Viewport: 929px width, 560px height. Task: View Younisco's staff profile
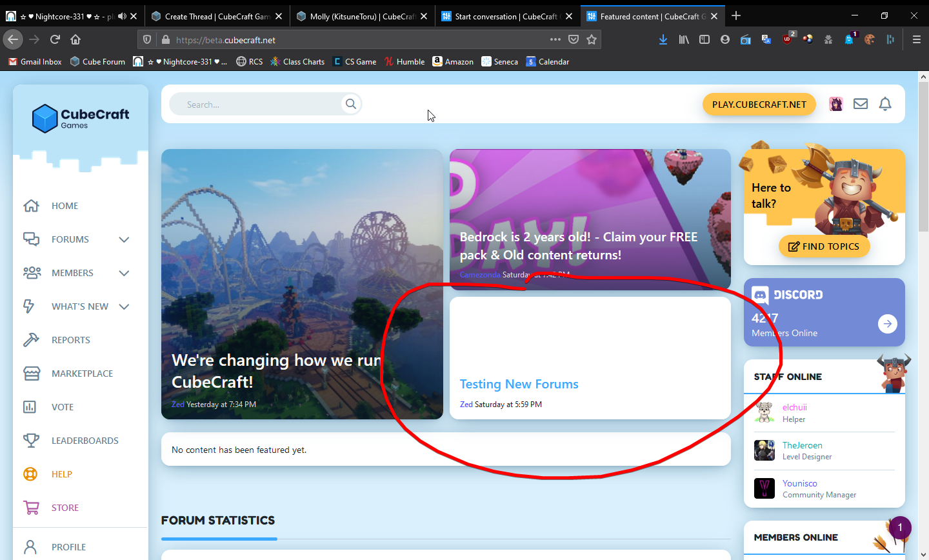799,483
